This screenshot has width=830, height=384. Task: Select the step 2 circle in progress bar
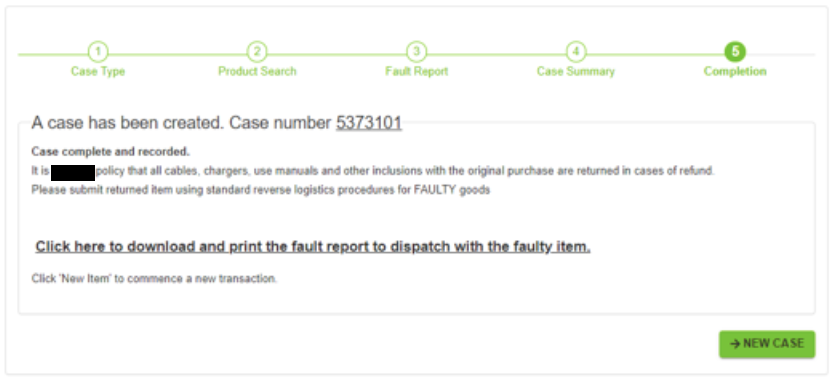tap(257, 52)
